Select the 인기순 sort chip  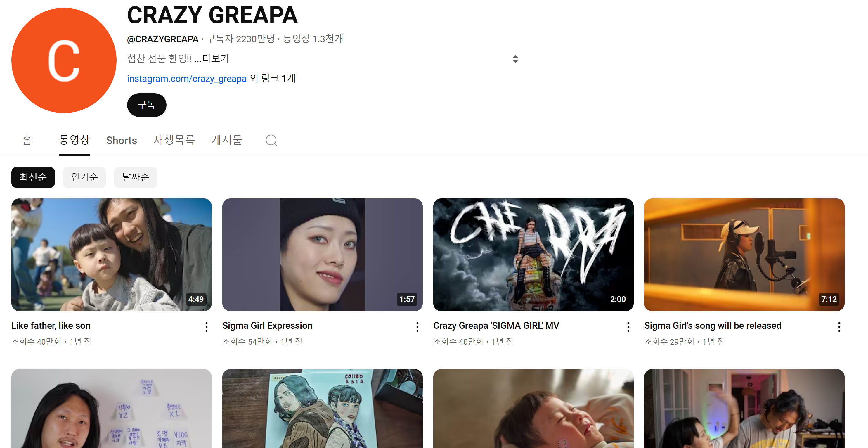[84, 177]
